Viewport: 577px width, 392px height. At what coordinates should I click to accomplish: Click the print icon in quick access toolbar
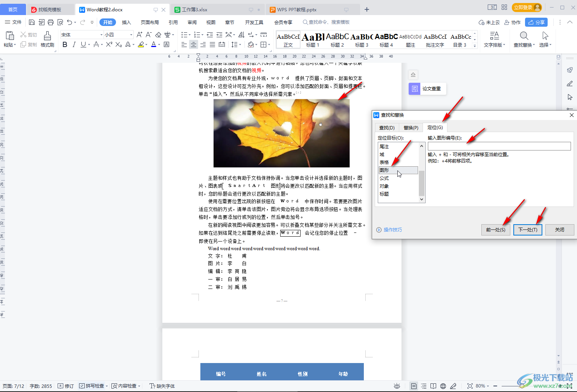point(51,22)
